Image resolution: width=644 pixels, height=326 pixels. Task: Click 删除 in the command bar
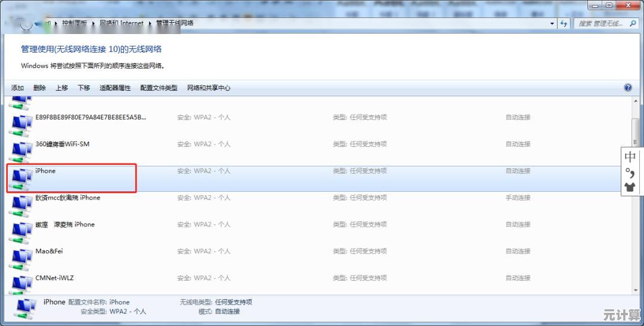click(x=39, y=88)
